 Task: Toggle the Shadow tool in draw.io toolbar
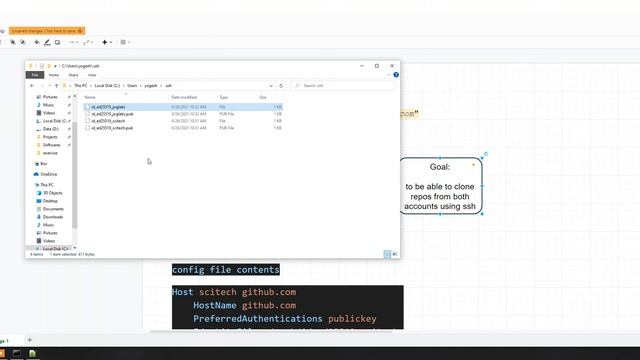[57, 42]
